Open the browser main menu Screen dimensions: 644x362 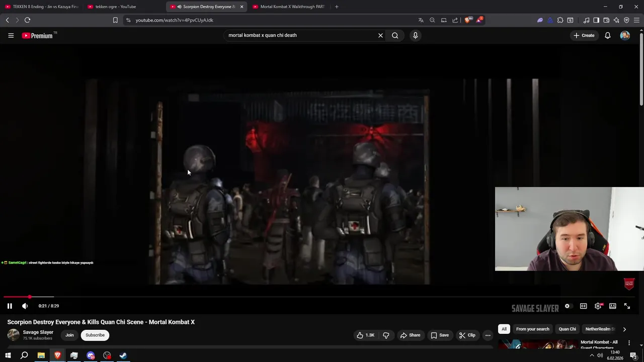coord(636,20)
